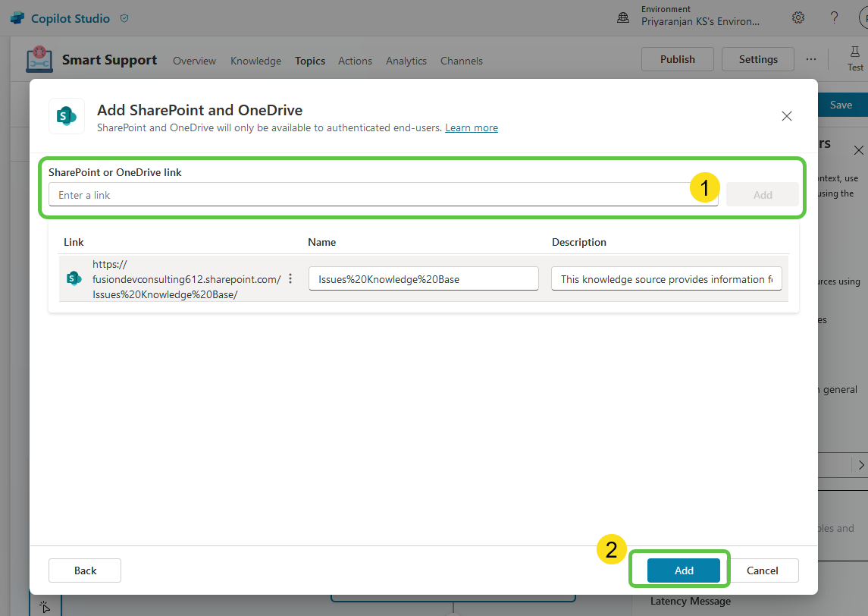Click the SharePoint icon in the dialog header
Viewport: 868px width, 616px height.
pos(66,116)
